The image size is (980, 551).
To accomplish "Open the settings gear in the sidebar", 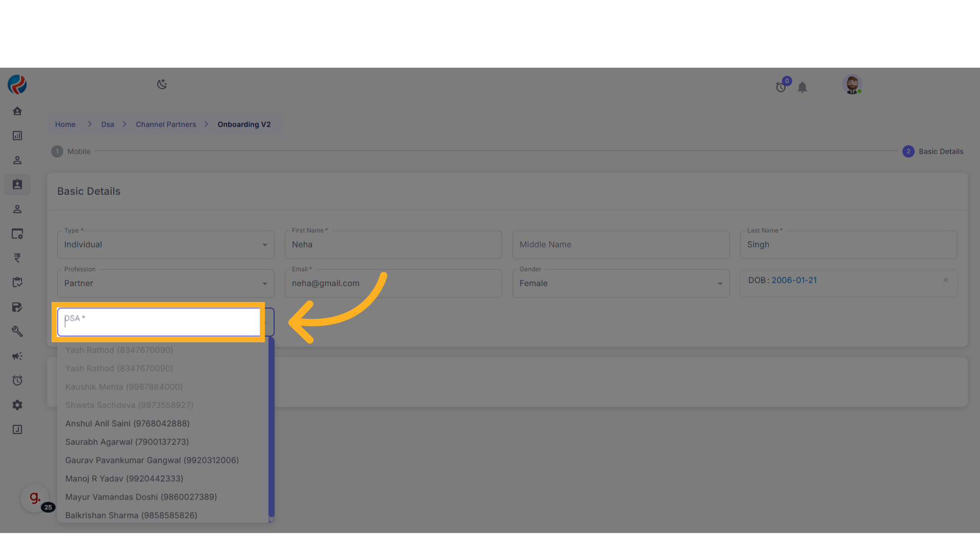I will [x=17, y=405].
